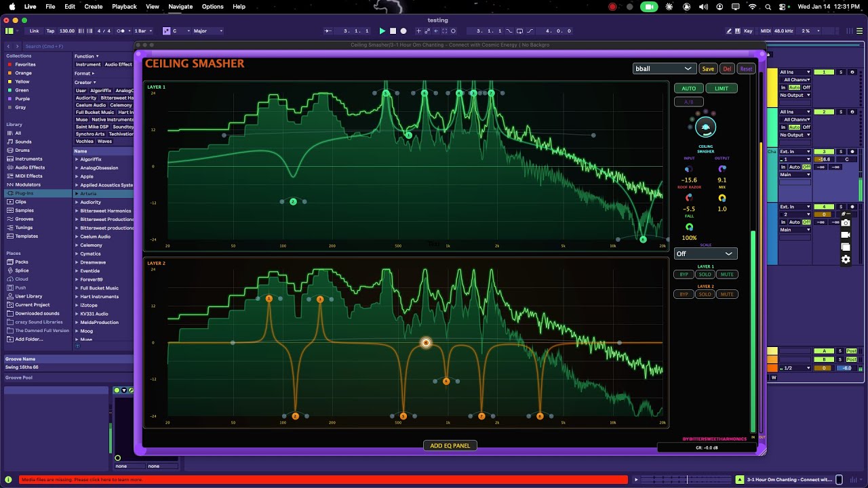868x488 pixels.
Task: Open the Navigate menu
Action: pyautogui.click(x=180, y=7)
